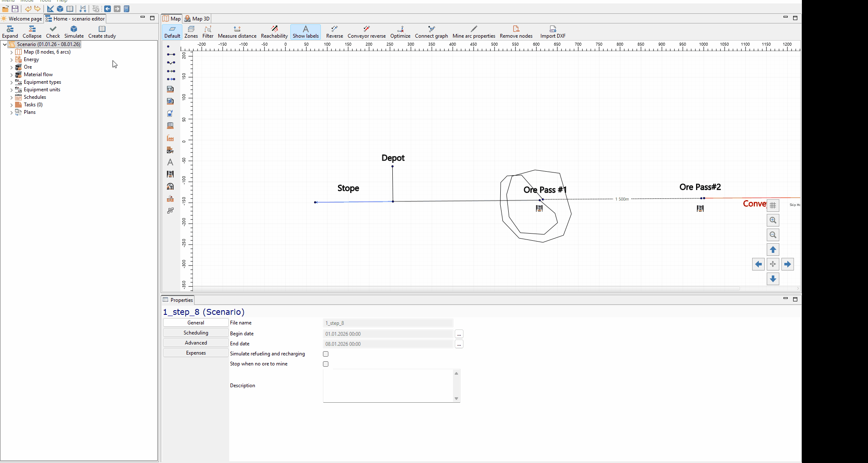Screen dimensions: 868x463
Task: Zoom in on the map
Action: [773, 220]
